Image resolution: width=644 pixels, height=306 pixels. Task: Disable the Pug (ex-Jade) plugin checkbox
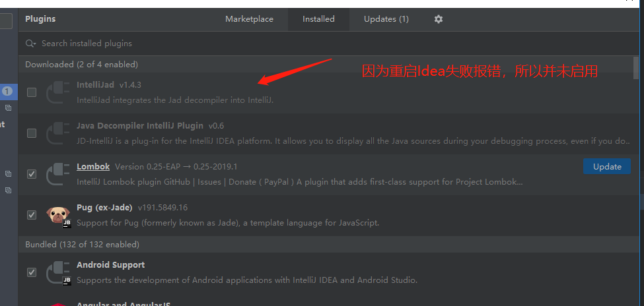tap(32, 215)
